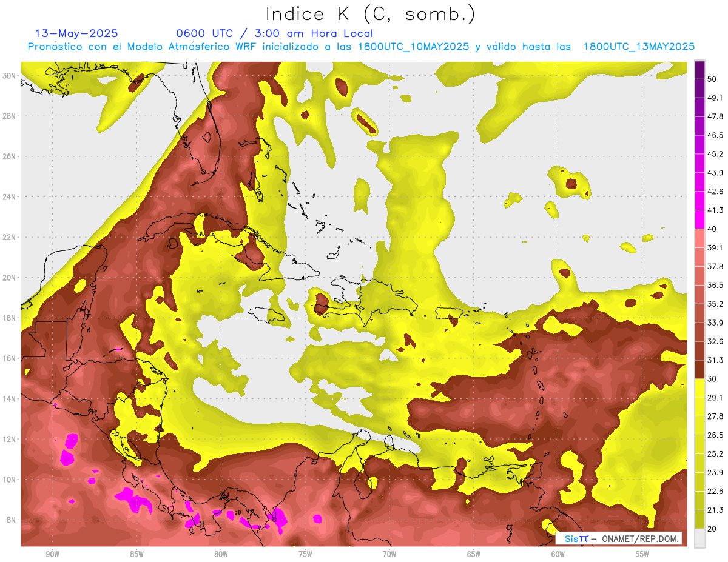Screen dimensions: 728x562
Task: Click the longitude axis label '90W'
Action: (52, 555)
